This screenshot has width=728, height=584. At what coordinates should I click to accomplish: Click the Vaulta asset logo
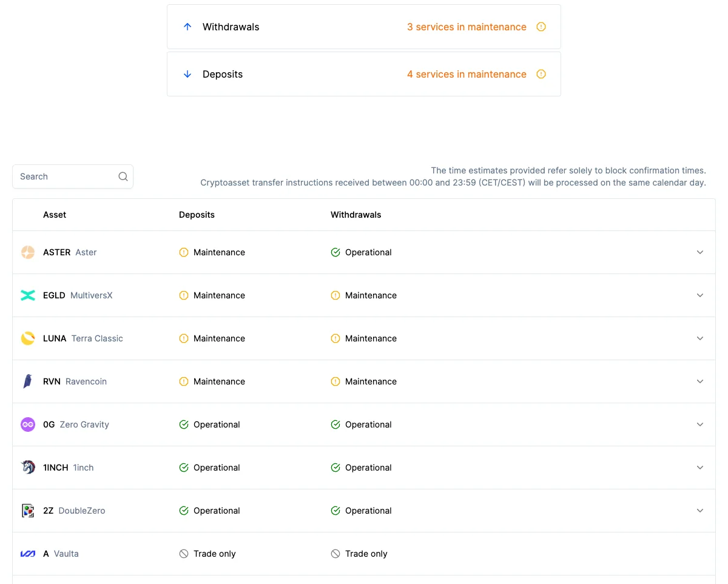(x=28, y=554)
